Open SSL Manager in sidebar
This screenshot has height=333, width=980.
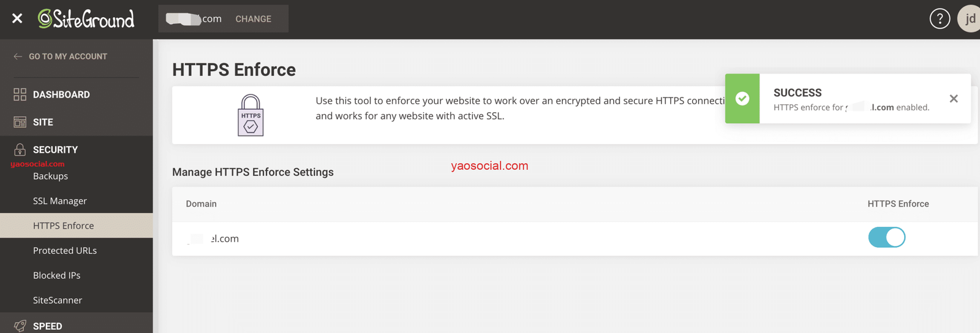tap(60, 201)
